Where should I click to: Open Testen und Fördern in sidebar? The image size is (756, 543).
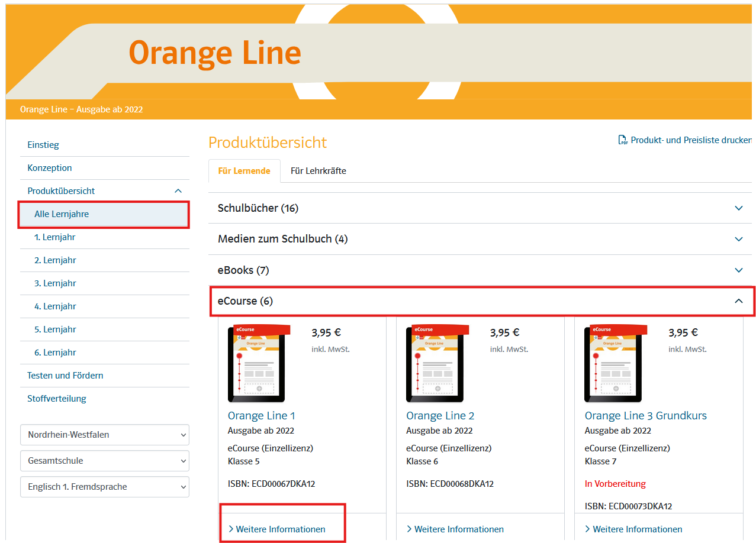65,376
